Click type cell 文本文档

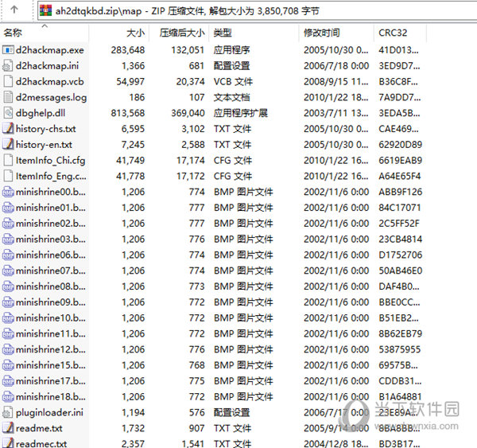point(232,97)
